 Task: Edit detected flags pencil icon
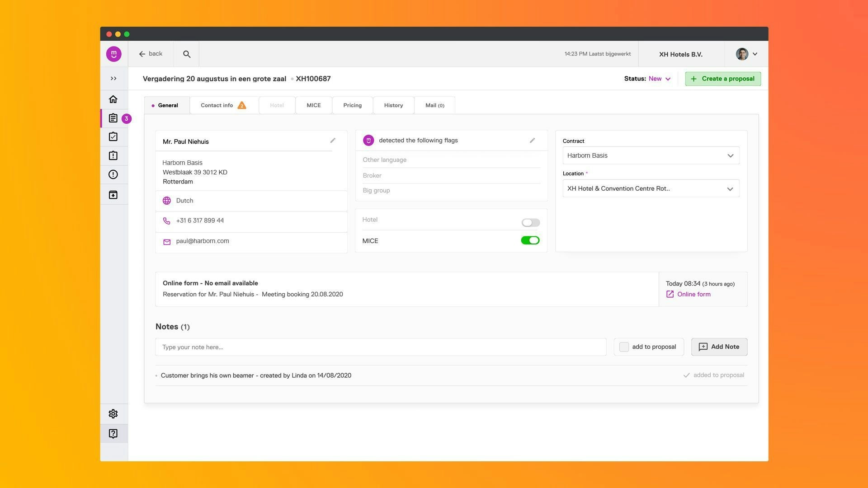[x=532, y=141]
